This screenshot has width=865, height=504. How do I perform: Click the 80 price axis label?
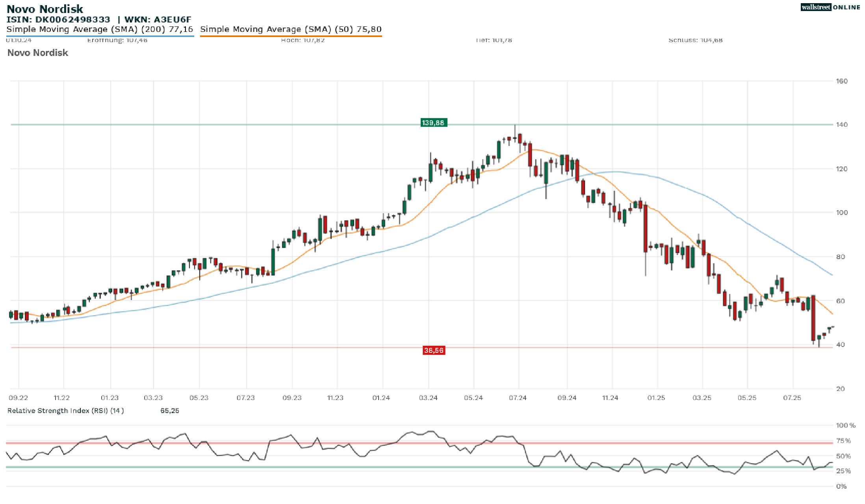coord(841,257)
